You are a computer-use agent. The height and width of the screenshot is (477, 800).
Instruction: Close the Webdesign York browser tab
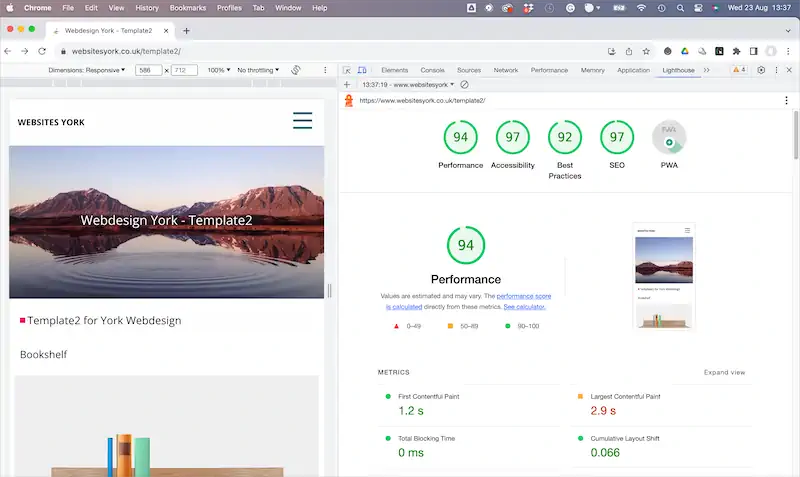pyautogui.click(x=166, y=31)
